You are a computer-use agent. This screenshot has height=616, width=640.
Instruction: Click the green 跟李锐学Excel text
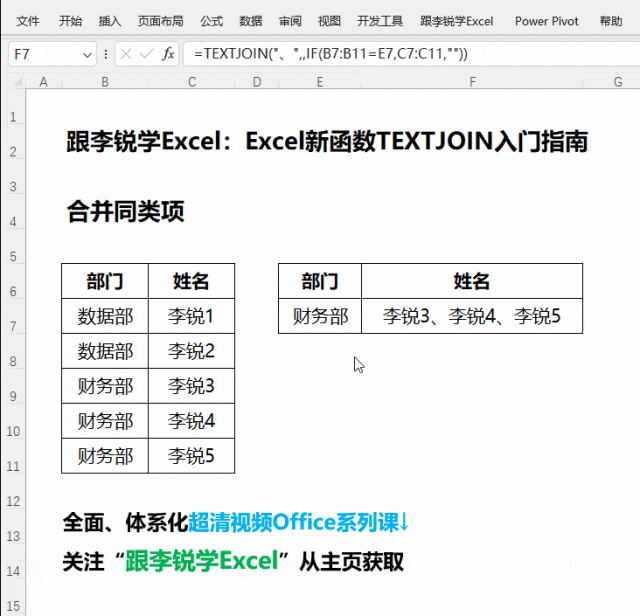click(202, 560)
